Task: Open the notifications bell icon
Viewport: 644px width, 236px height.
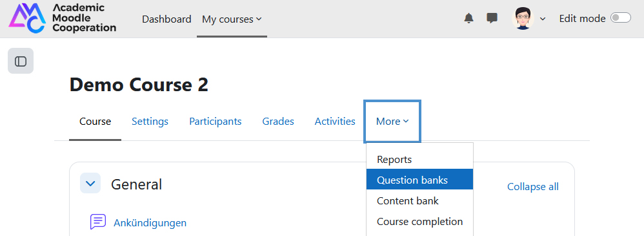Action: point(468,19)
